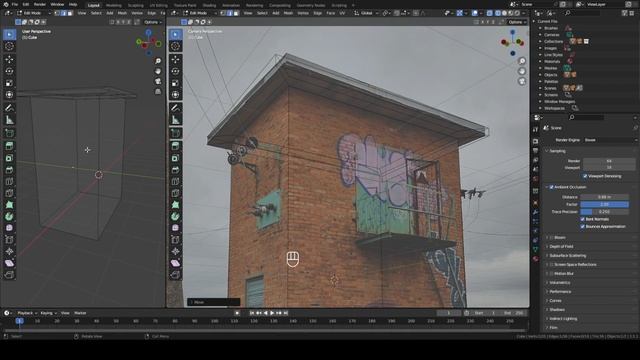Expand the Indirect Lighting panel
The image size is (640, 360).
563,318
